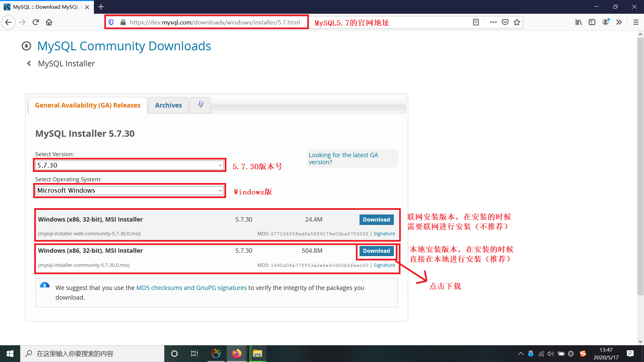Image resolution: width=644 pixels, height=362 pixels.
Task: Select the mysql-installer-web-community-5.7.30.0.msi filename text
Action: click(89, 234)
